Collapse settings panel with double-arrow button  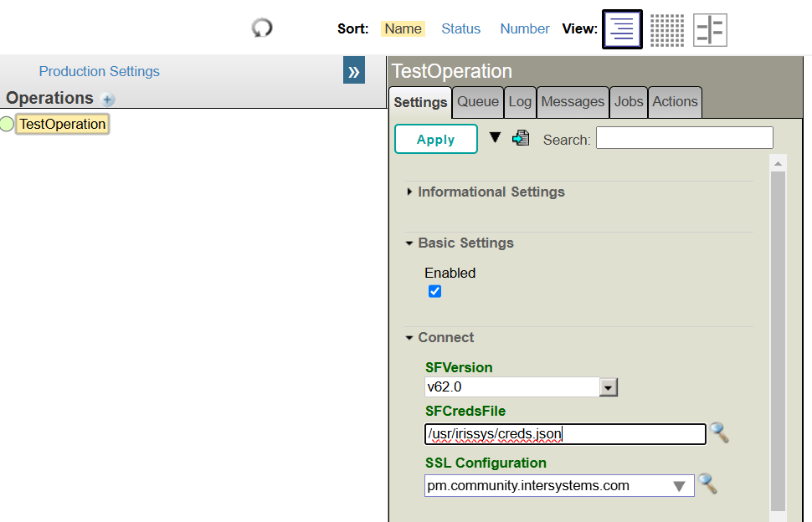click(354, 70)
